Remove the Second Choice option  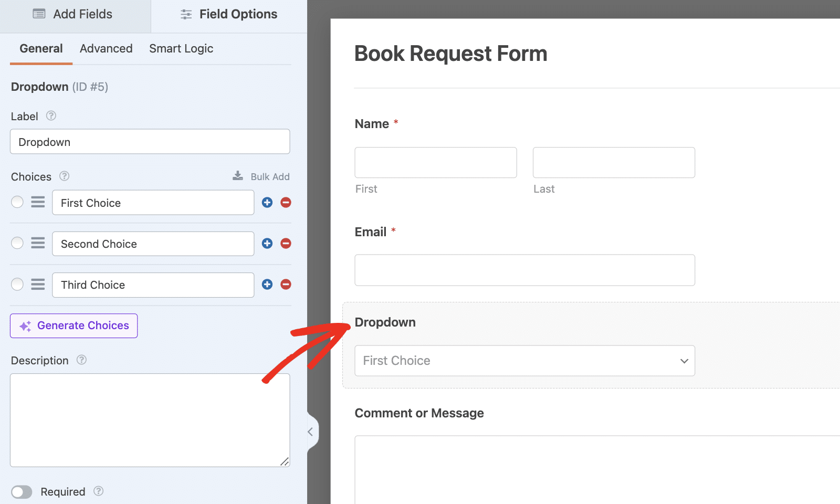[286, 244]
